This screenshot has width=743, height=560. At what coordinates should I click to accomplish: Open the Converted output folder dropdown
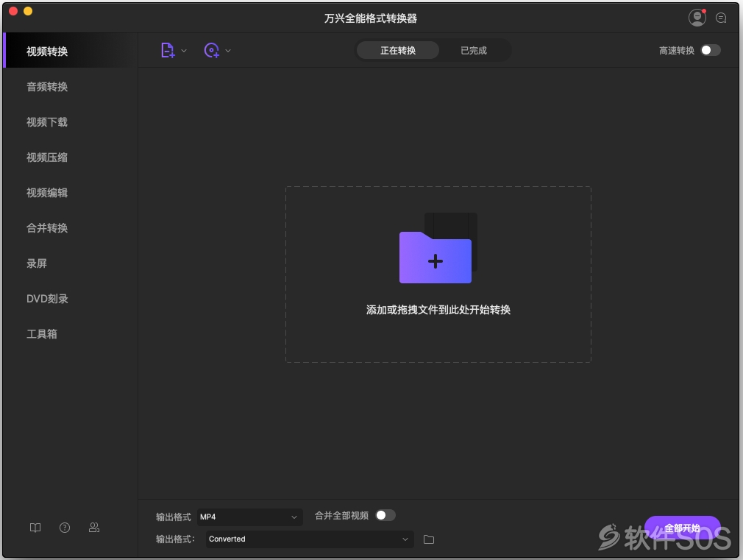click(x=310, y=539)
